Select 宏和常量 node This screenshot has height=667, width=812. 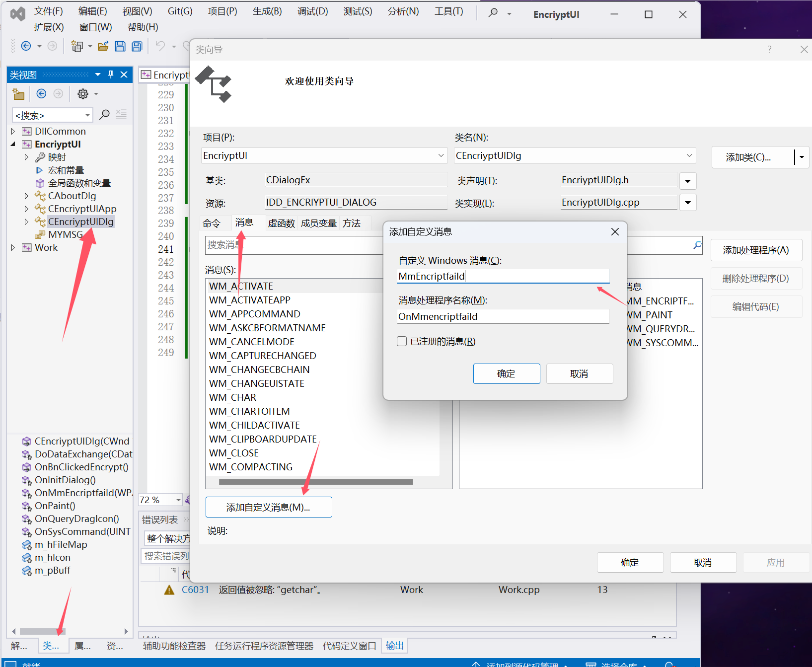tap(66, 170)
